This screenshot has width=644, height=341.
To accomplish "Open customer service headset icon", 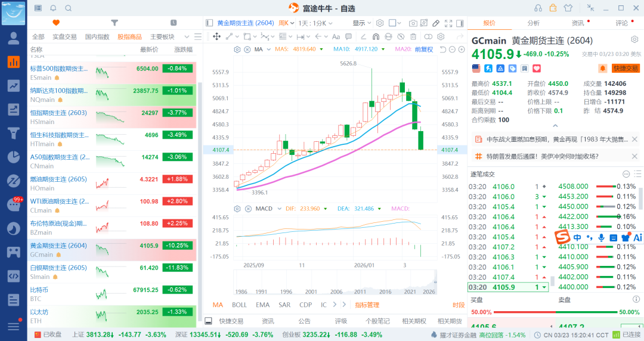I will (538, 8).
